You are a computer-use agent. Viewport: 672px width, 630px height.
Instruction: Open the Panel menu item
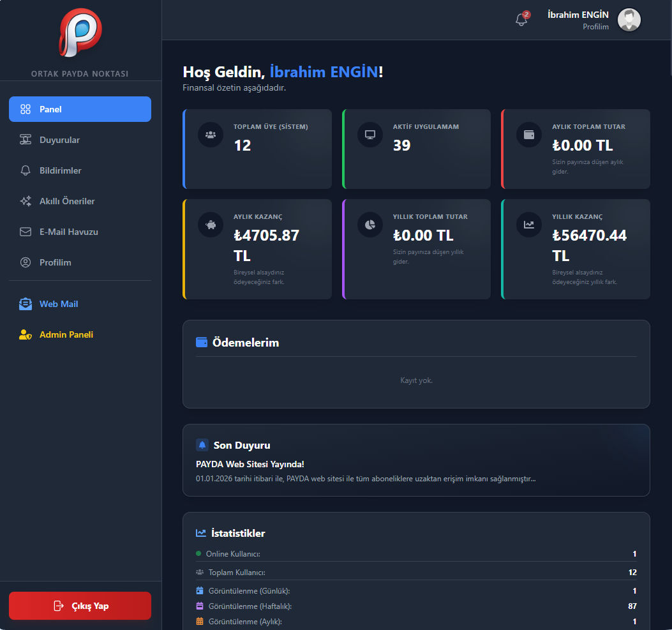(80, 109)
